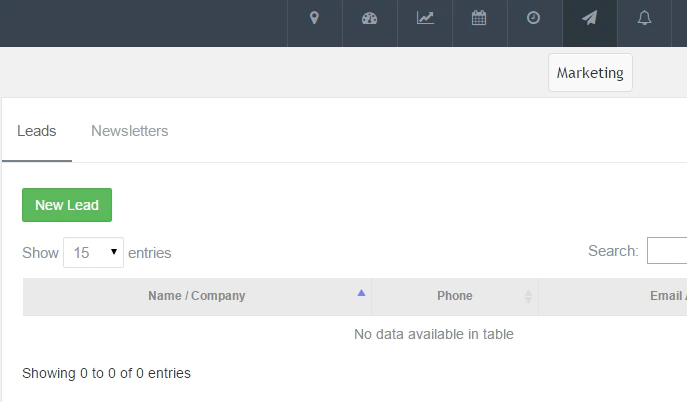This screenshot has height=402, width=687.
Task: Select the paper plane Marketing icon
Action: pyautogui.click(x=589, y=18)
